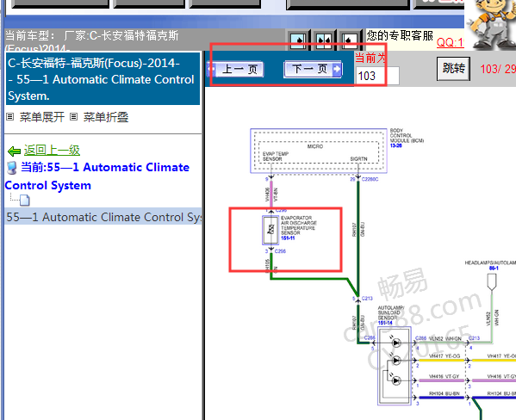The height and width of the screenshot is (420, 516).
Task: Open the red QQ customer service link
Action: 450,42
